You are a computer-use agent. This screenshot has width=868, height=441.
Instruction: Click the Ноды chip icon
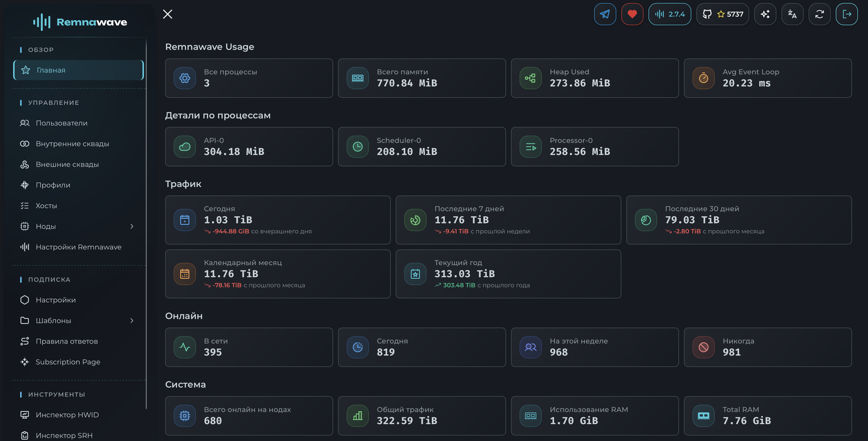pyautogui.click(x=24, y=226)
